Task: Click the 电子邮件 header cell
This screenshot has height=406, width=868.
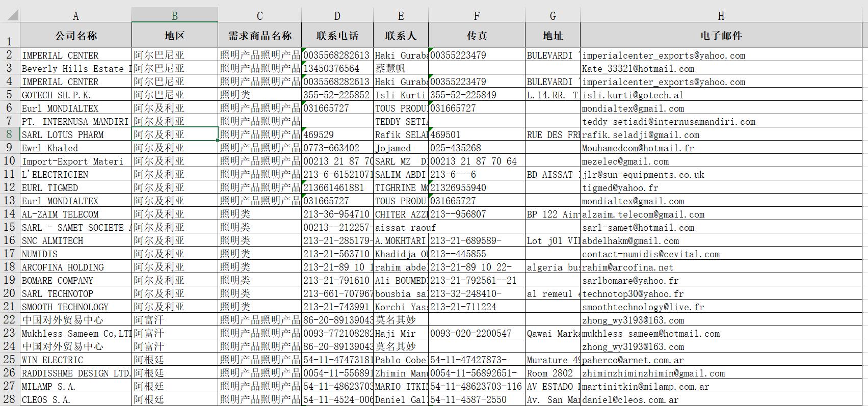Action: click(721, 35)
